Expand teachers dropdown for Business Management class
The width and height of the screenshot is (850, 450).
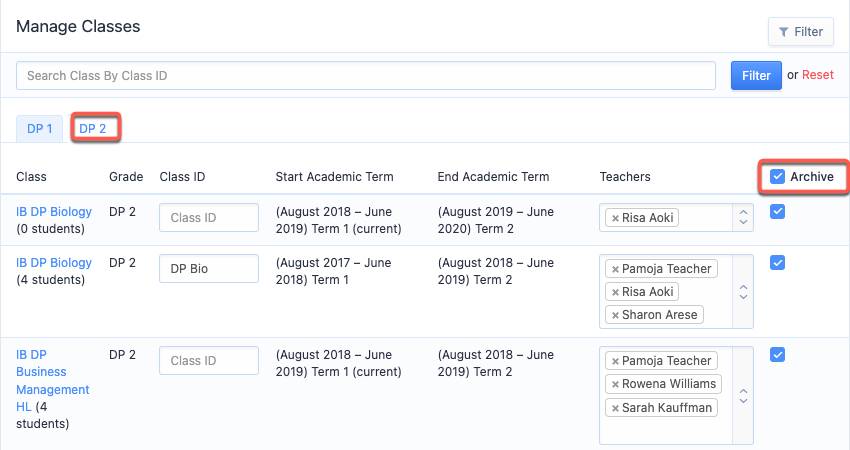743,396
